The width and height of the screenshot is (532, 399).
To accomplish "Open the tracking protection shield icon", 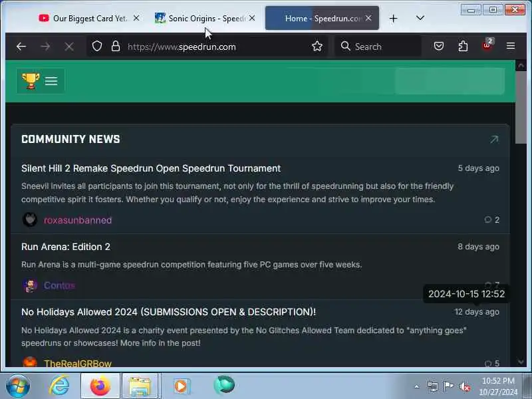I will pyautogui.click(x=97, y=46).
